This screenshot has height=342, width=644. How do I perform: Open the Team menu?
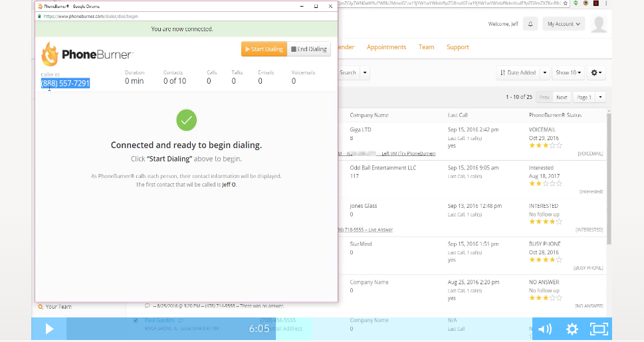pyautogui.click(x=426, y=46)
